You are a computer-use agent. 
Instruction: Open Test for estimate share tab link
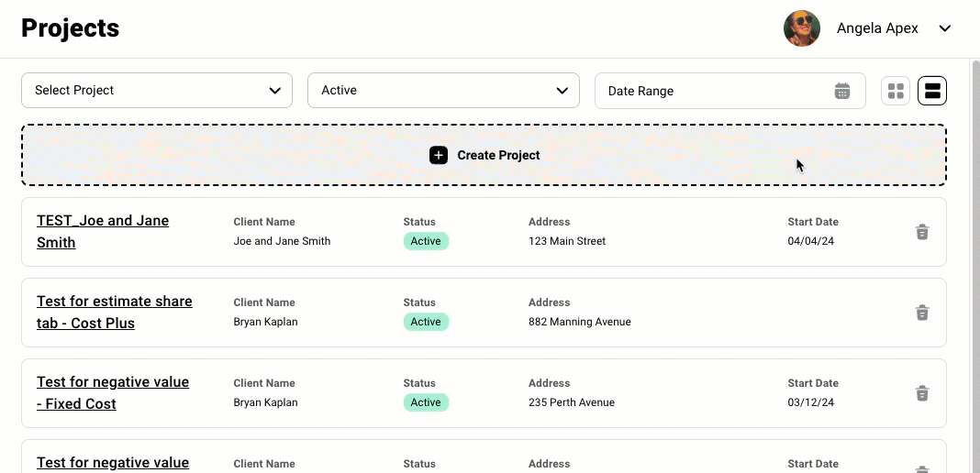tap(115, 312)
